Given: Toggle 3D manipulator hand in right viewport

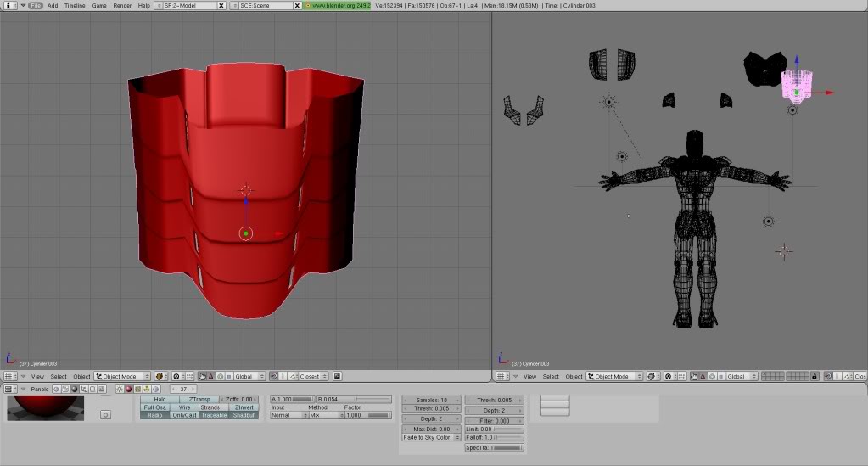Looking at the screenshot, I should click(694, 376).
